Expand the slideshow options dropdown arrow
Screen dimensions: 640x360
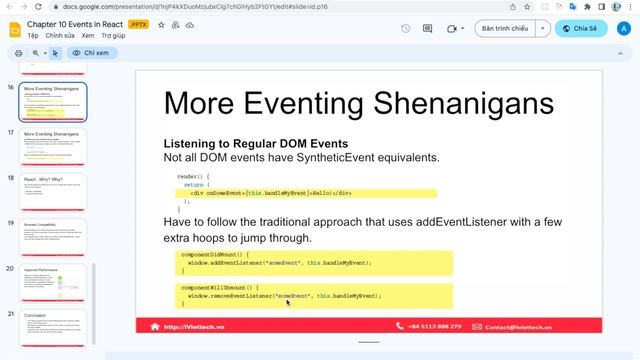(x=542, y=29)
